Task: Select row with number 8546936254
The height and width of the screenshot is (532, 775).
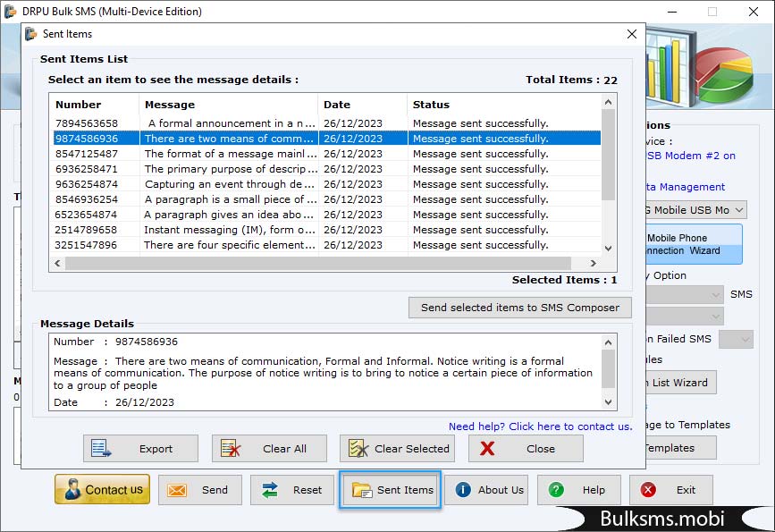Action: click(327, 199)
